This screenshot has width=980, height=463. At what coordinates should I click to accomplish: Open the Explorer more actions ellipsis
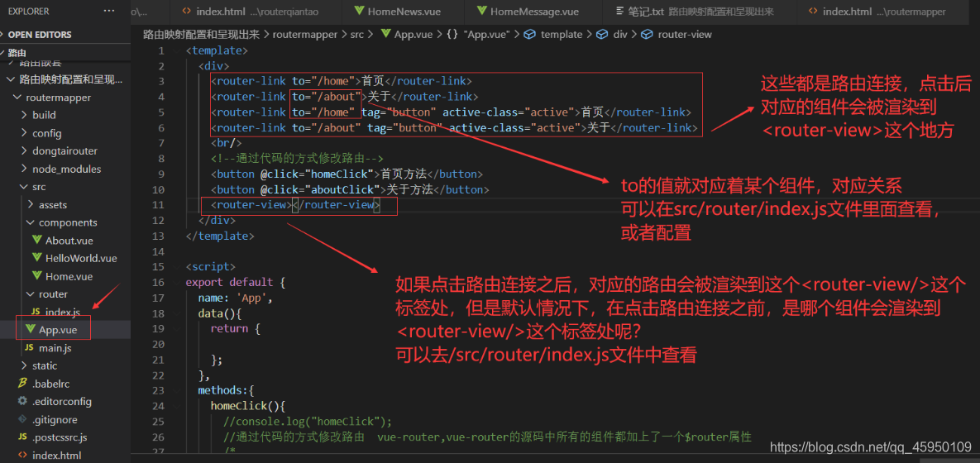(109, 12)
